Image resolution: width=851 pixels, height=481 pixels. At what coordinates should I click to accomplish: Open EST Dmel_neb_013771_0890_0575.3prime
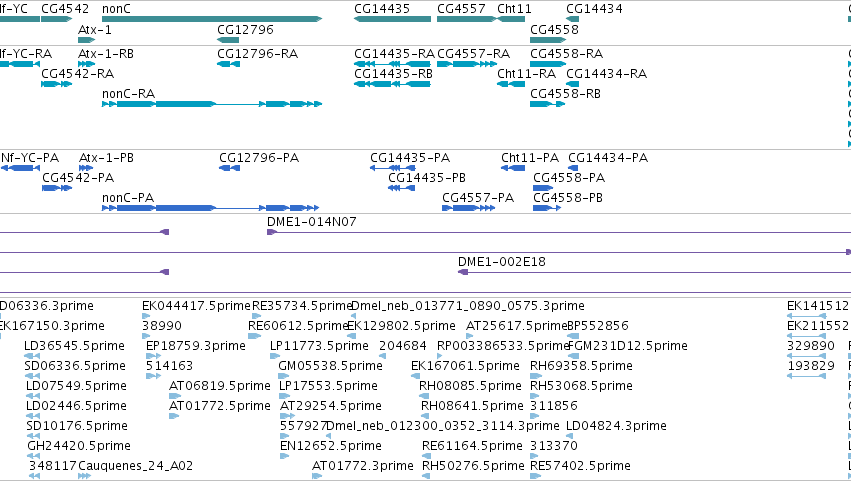pos(468,306)
